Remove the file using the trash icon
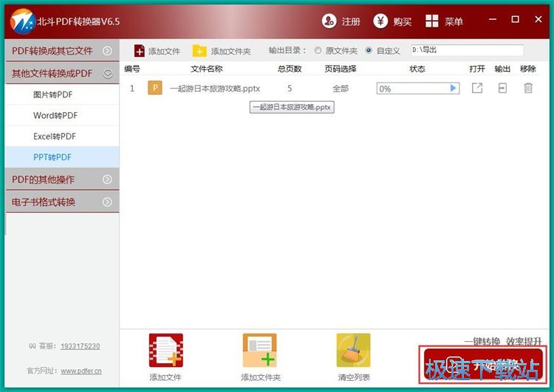Image resolution: width=554 pixels, height=392 pixels. (x=528, y=88)
